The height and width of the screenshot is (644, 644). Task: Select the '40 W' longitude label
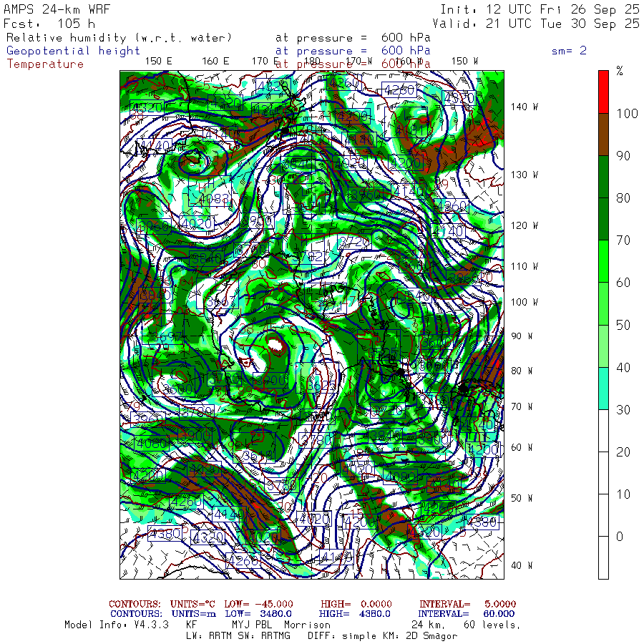(522, 565)
